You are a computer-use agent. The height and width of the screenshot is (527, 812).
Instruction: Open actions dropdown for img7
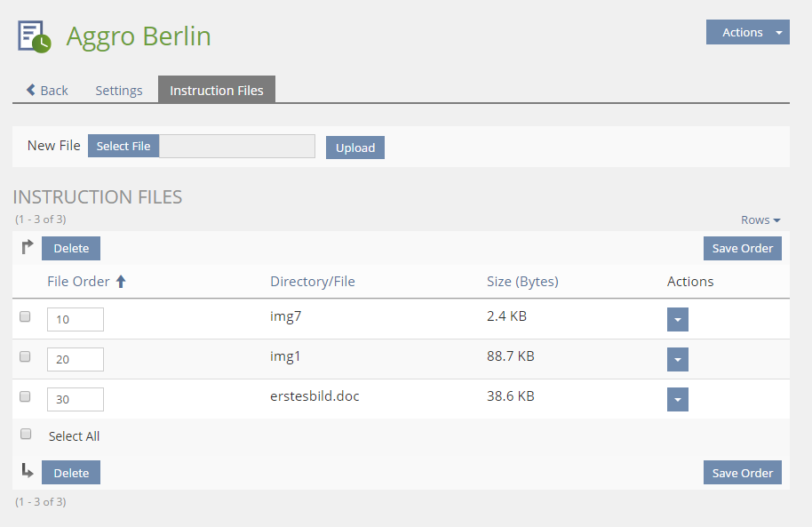pos(677,320)
